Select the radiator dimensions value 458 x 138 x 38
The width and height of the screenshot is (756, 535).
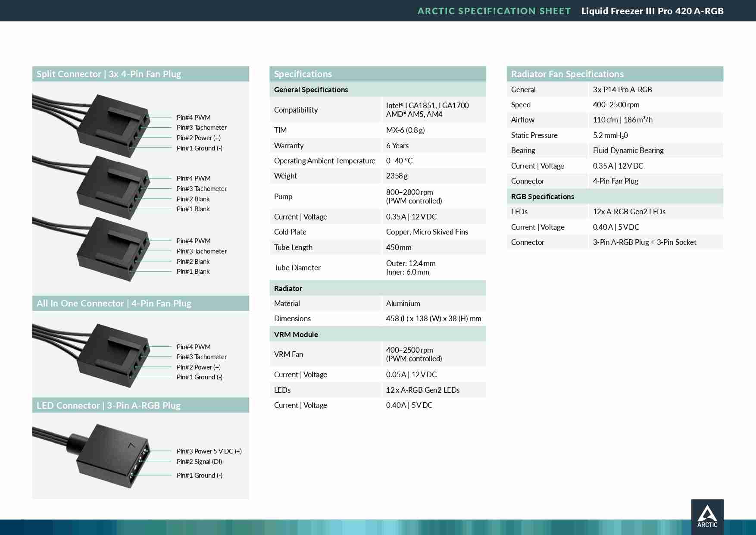(433, 319)
